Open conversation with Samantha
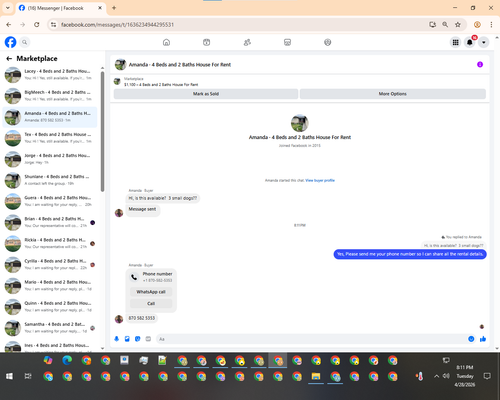The image size is (500, 400). click(x=50, y=328)
